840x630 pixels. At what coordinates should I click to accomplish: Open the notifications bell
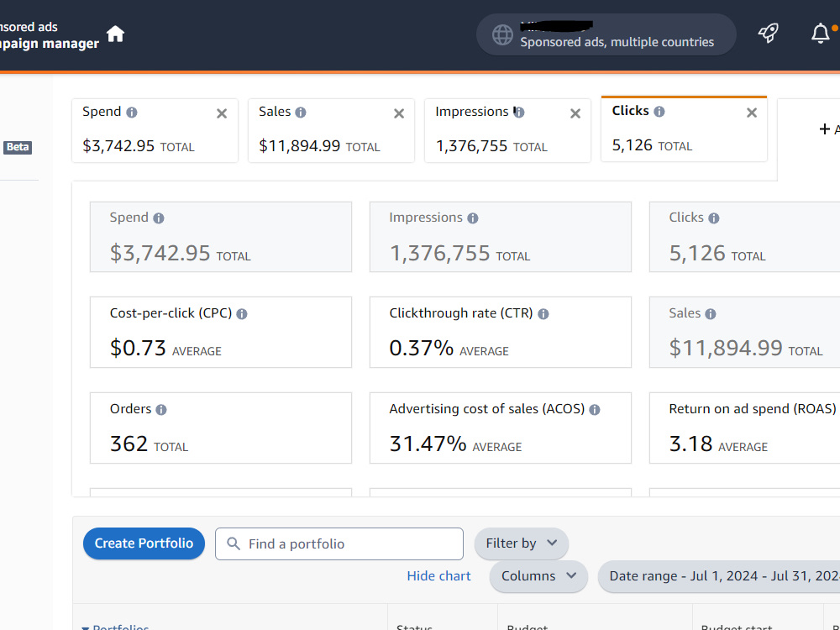pyautogui.click(x=820, y=34)
